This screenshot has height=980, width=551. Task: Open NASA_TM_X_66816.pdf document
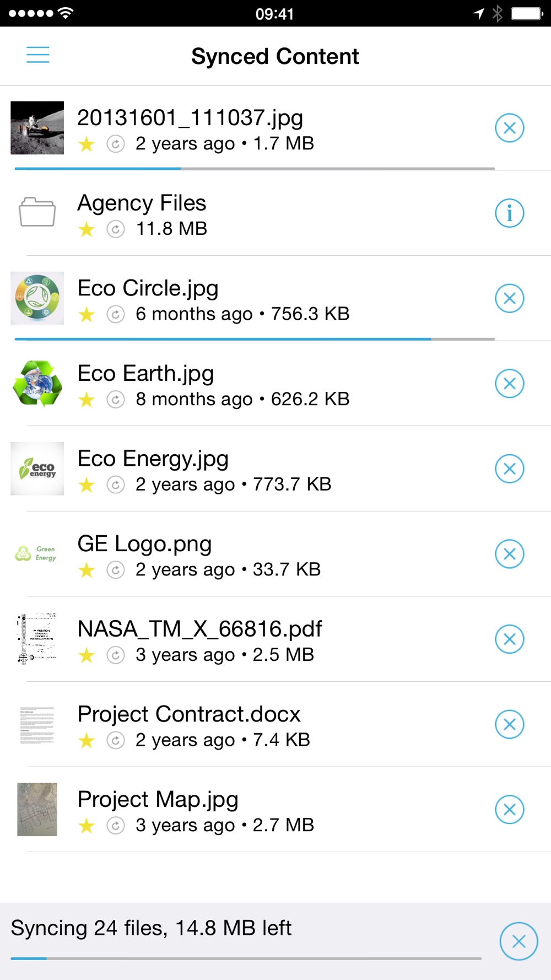pos(199,629)
